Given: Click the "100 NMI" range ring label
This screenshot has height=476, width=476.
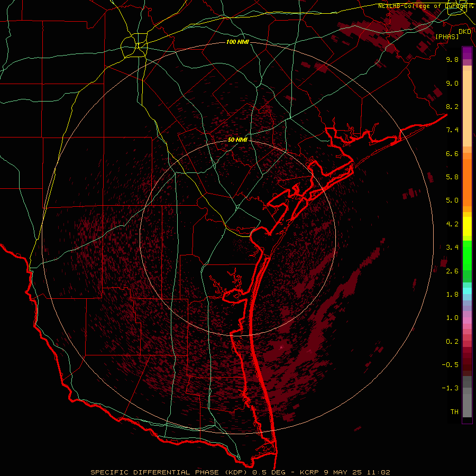Looking at the screenshot, I should [237, 42].
